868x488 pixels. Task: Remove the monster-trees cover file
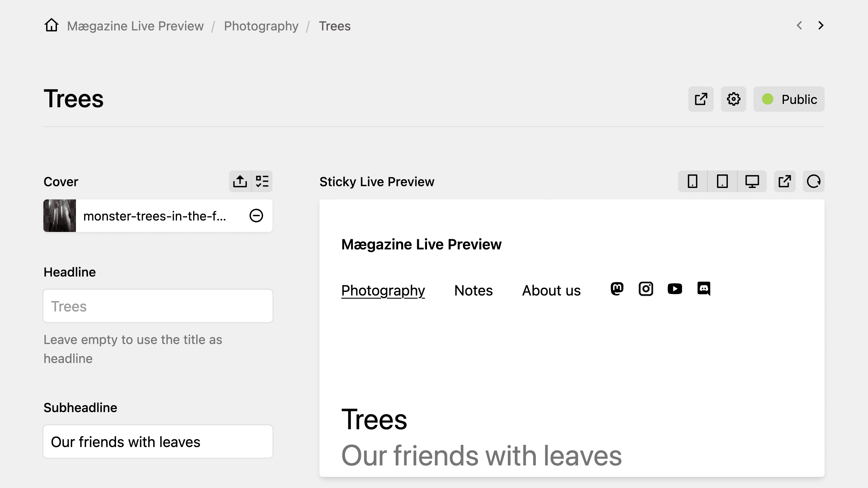point(256,216)
